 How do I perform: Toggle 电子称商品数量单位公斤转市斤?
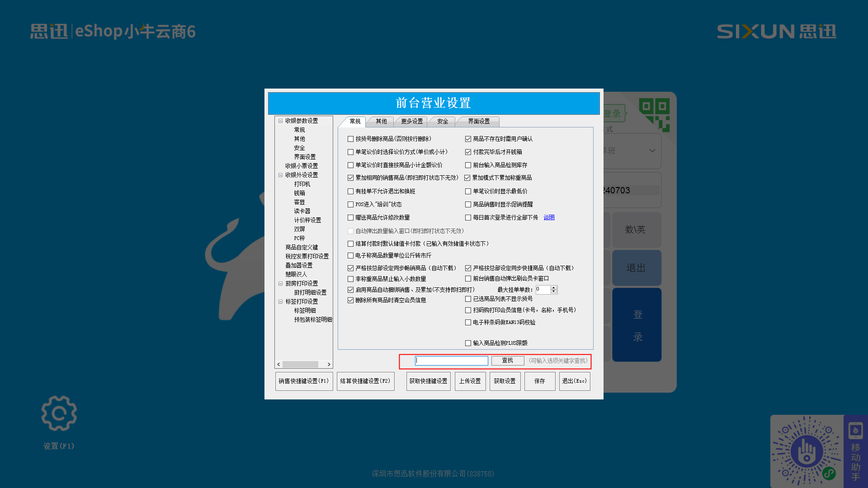coord(350,255)
